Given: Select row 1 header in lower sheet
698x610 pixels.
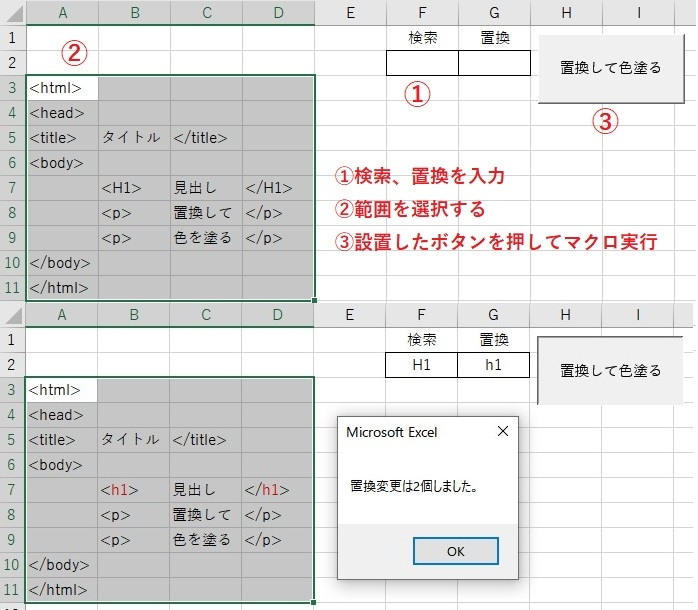Looking at the screenshot, I should point(12,340).
